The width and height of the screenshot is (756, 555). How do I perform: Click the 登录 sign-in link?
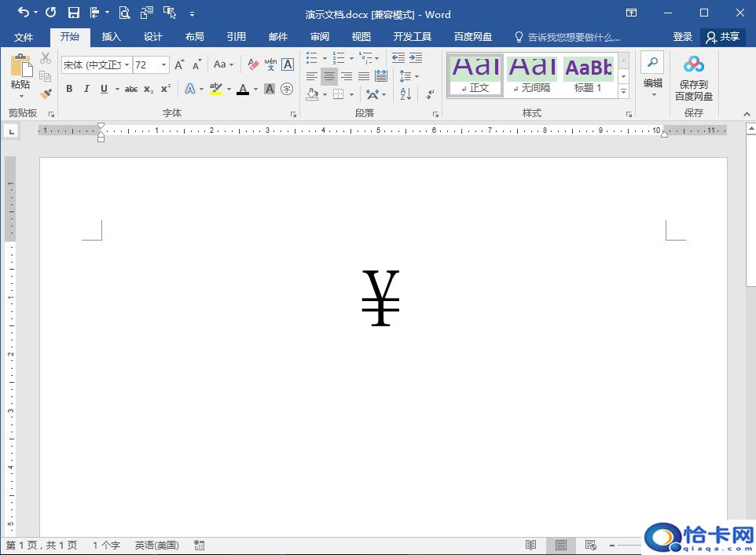682,37
